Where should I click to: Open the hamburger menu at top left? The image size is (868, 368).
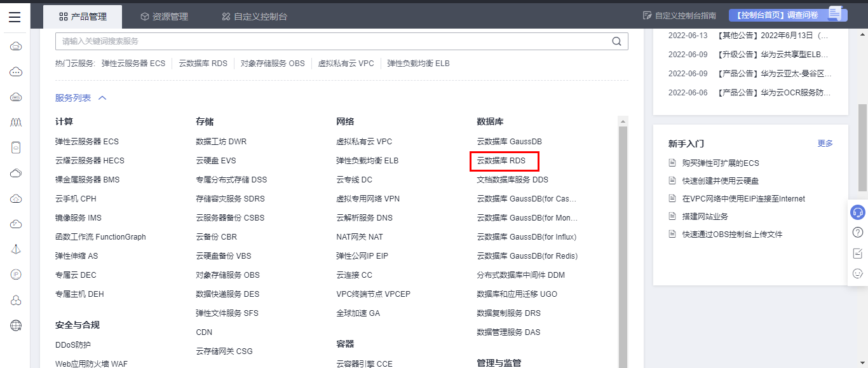[15, 17]
